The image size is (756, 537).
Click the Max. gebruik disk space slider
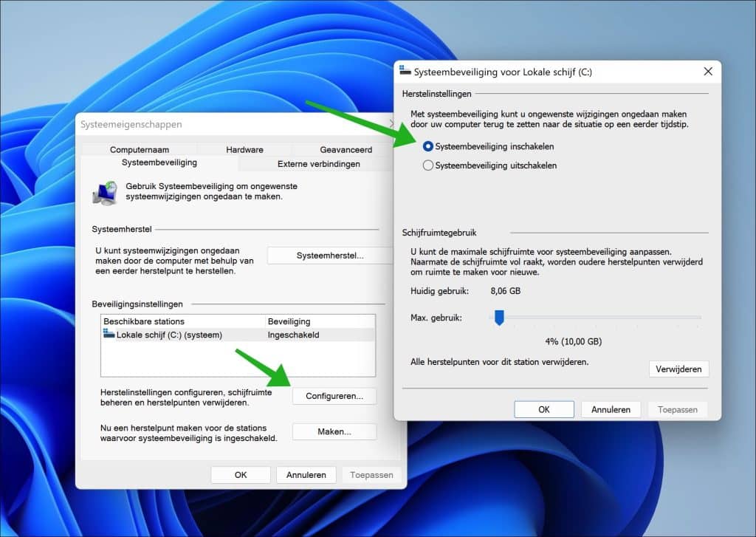499,318
